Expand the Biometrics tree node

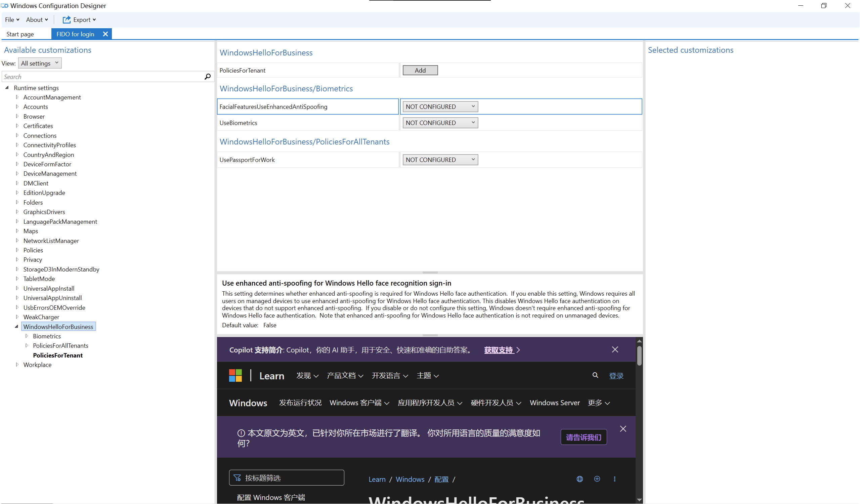[27, 336]
